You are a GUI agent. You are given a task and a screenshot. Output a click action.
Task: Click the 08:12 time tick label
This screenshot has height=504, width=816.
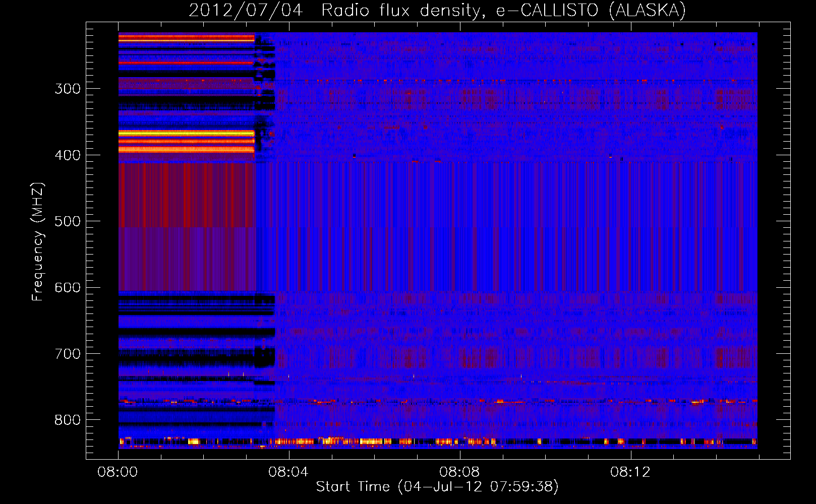(630, 472)
